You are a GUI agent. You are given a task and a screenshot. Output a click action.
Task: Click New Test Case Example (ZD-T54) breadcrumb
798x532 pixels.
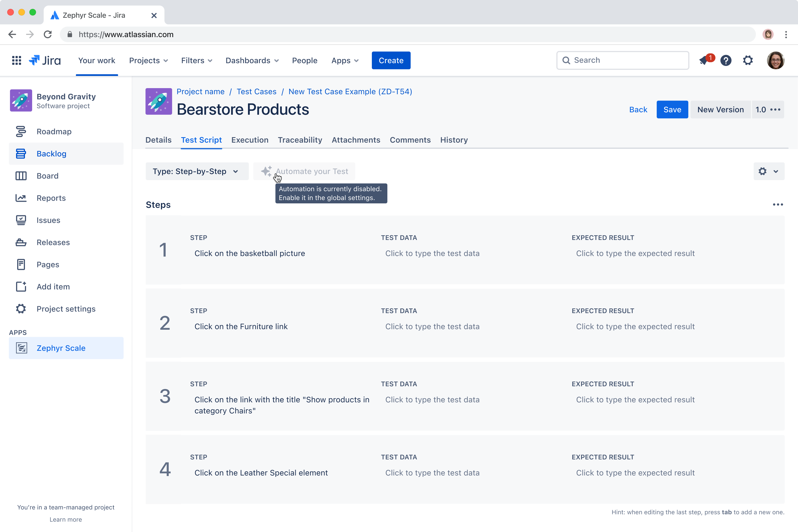click(x=350, y=92)
